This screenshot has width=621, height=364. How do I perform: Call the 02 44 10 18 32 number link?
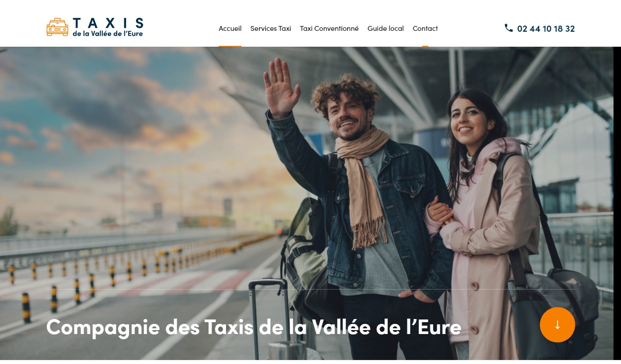[546, 29]
